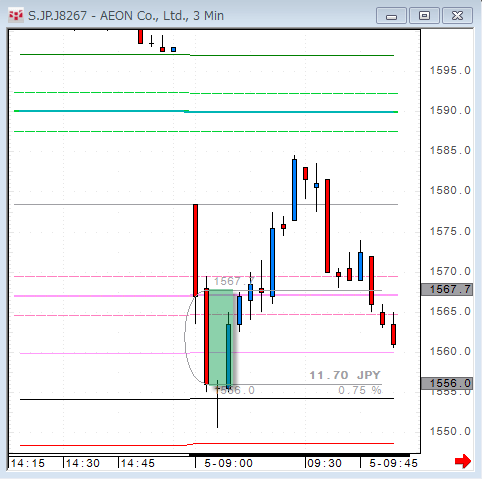This screenshot has width=482, height=479.
Task: Click the chart app icon in title bar
Action: pos(16,15)
